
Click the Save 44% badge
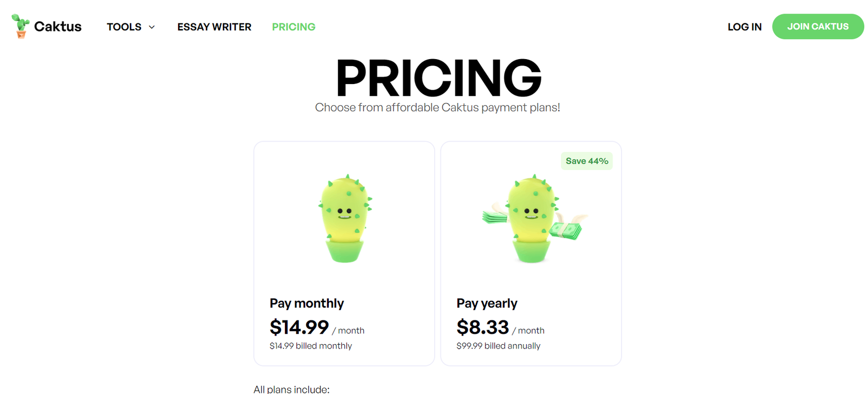pos(586,161)
